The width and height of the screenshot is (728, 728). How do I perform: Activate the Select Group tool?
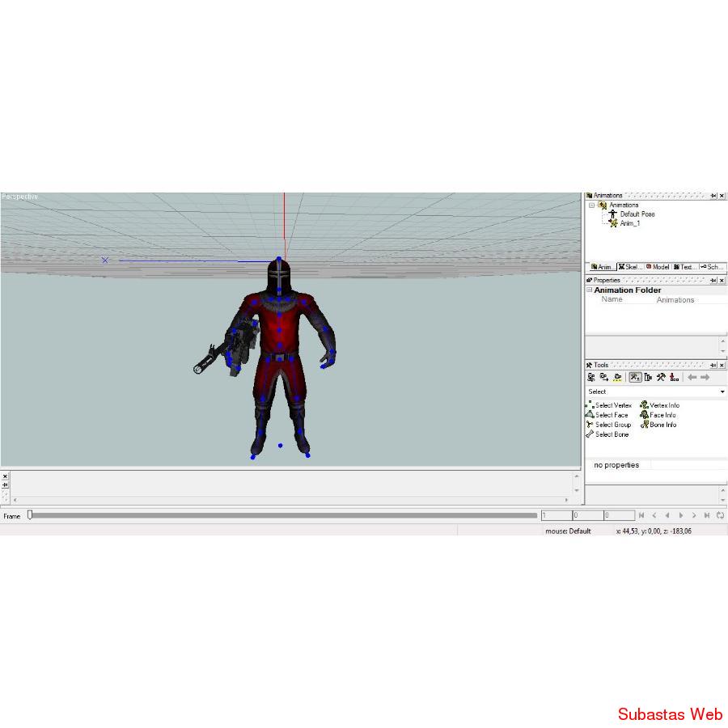pos(612,425)
